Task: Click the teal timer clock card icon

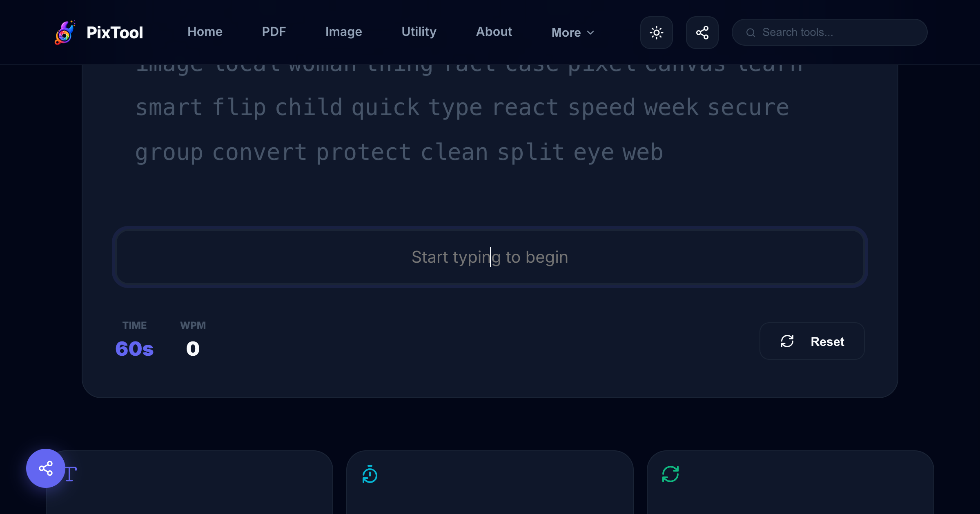Action: click(x=370, y=474)
